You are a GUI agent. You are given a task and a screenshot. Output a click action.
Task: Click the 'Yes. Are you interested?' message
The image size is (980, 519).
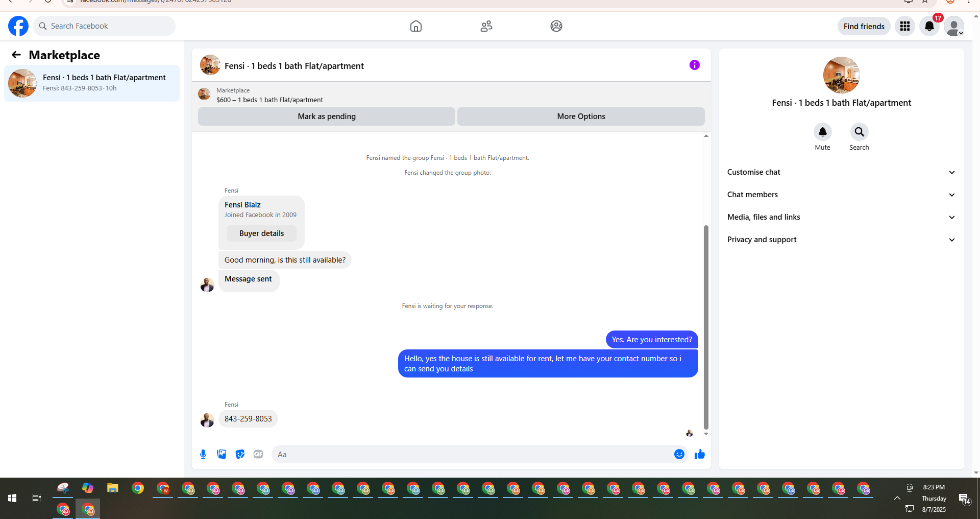[652, 340]
